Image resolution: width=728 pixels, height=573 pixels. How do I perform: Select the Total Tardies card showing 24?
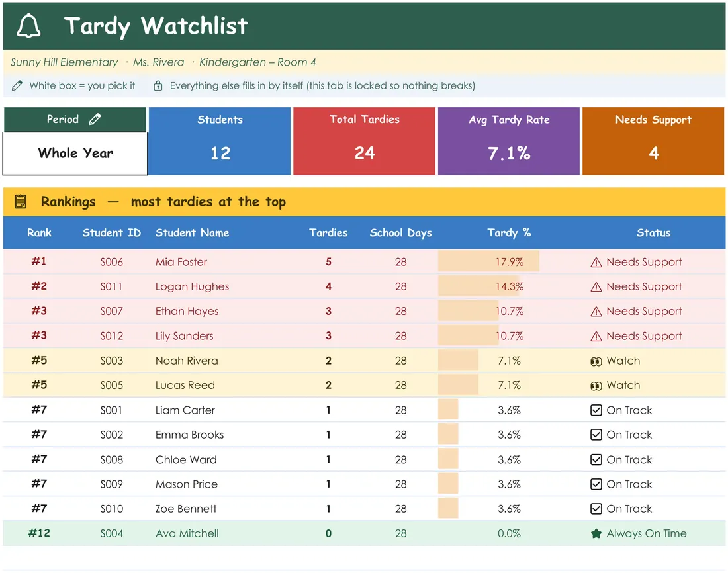point(364,141)
